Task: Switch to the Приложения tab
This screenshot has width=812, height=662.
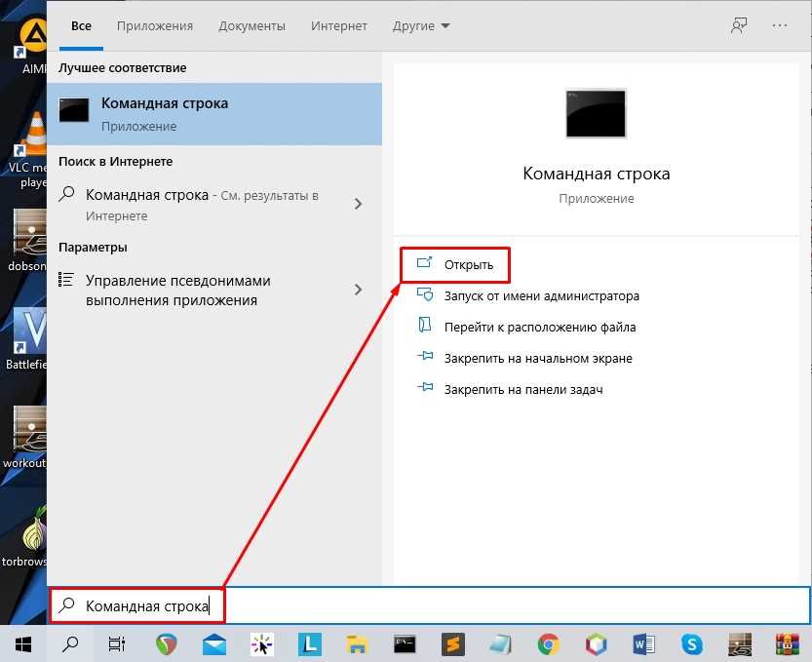Action: point(155,26)
